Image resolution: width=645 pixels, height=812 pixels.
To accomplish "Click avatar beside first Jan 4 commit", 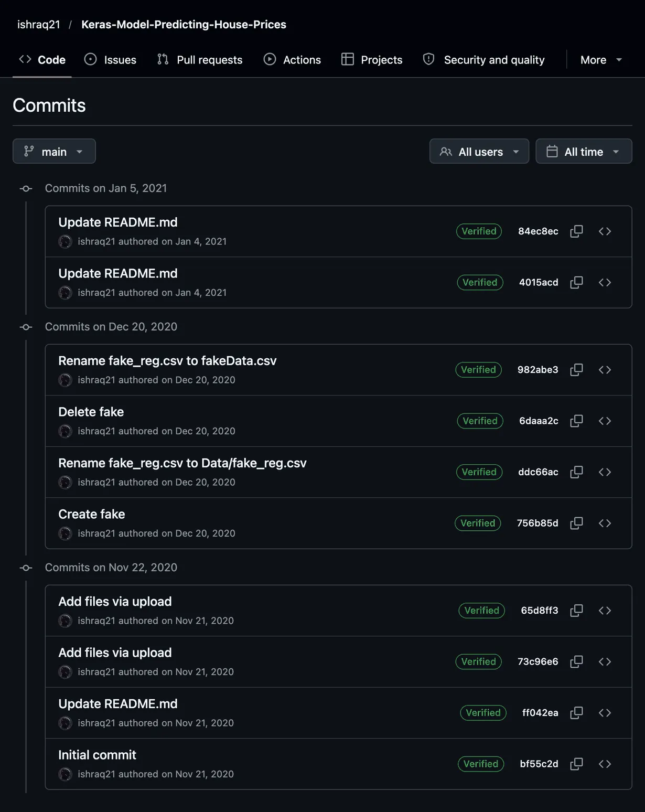I will pyautogui.click(x=65, y=242).
